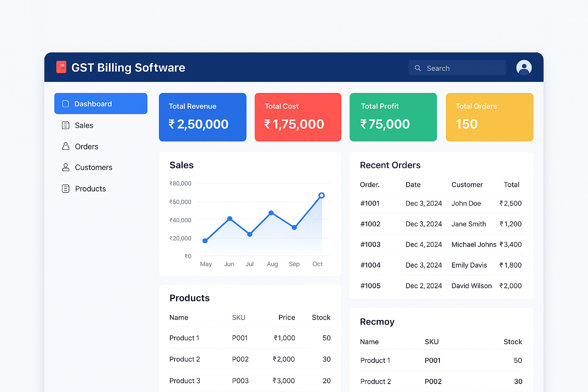Open the Sales section from sidebar
Screen dimensions: 588x392
(x=84, y=125)
